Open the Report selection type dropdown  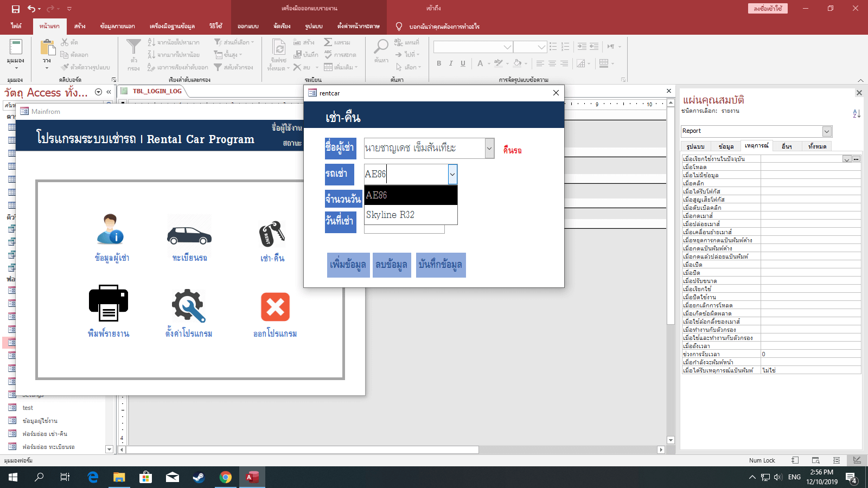tap(827, 131)
